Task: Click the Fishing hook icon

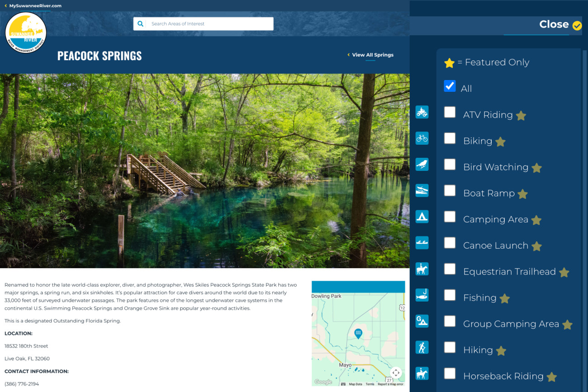Action: [422, 295]
